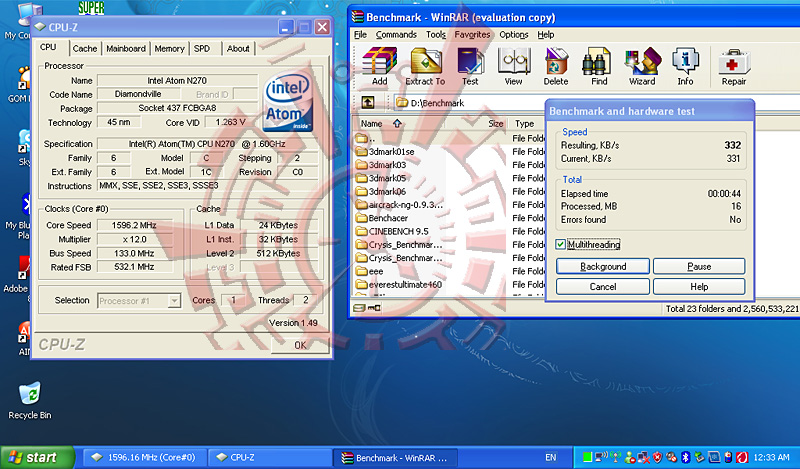Launch the Wizard toolbar icon
Viewport: 800px width, 469px height.
point(642,66)
